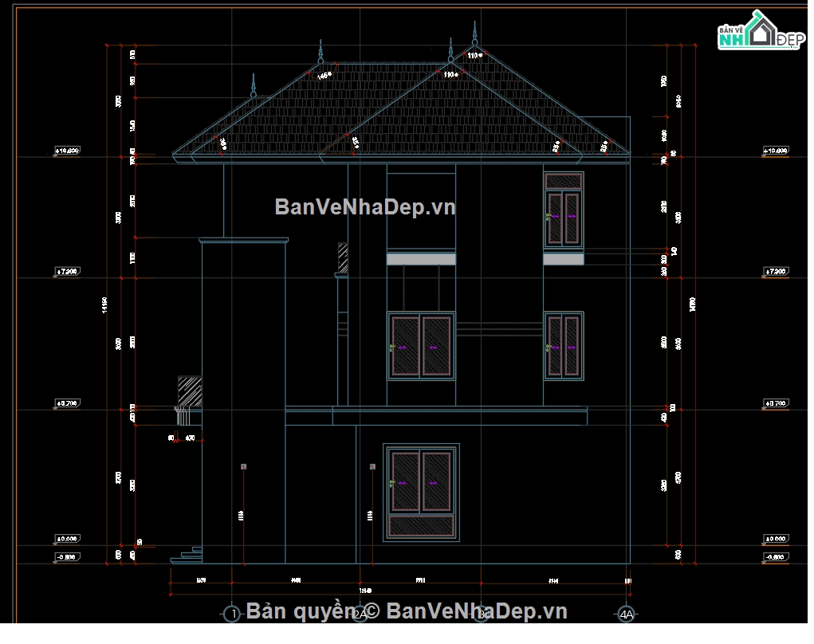Click the second floor narrow right window
The image size is (814, 644).
pos(563,345)
